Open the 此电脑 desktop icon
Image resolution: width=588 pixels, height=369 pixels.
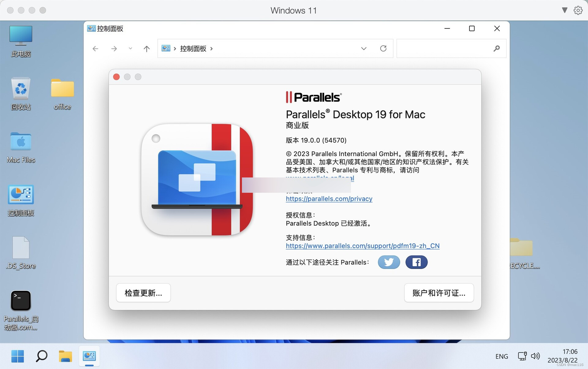[21, 40]
